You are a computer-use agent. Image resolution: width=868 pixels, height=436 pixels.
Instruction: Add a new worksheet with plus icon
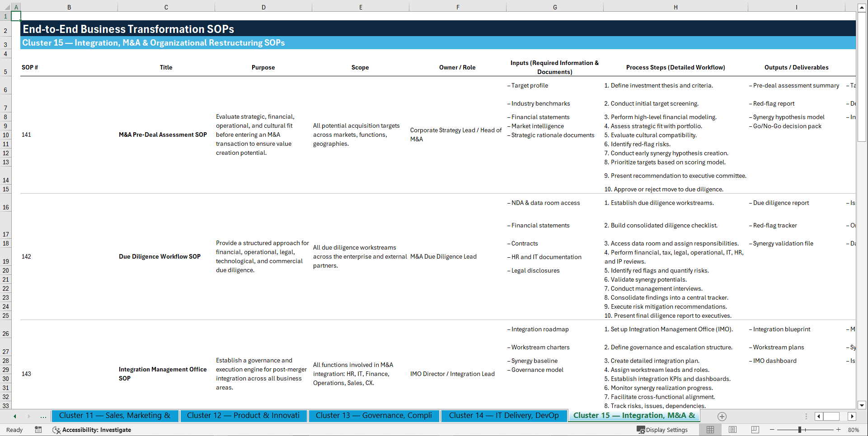[722, 416]
